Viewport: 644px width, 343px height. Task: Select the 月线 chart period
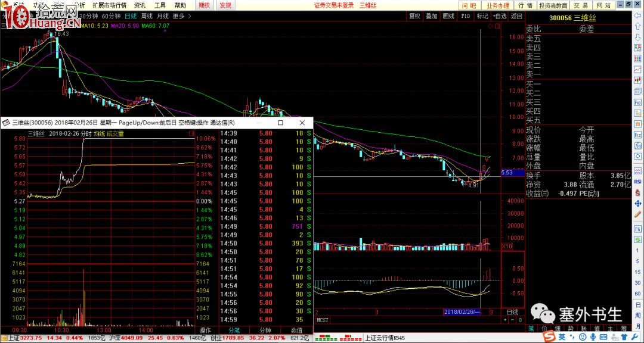pos(163,17)
